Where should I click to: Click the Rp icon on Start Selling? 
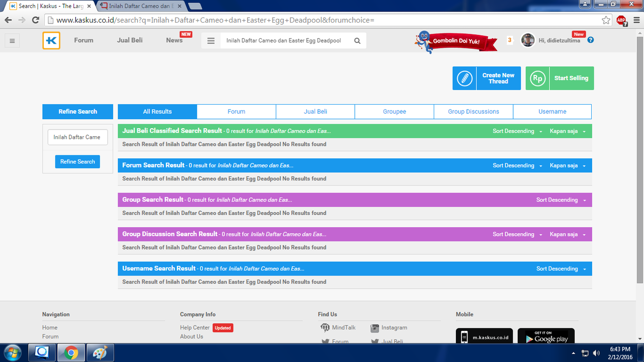pyautogui.click(x=538, y=78)
